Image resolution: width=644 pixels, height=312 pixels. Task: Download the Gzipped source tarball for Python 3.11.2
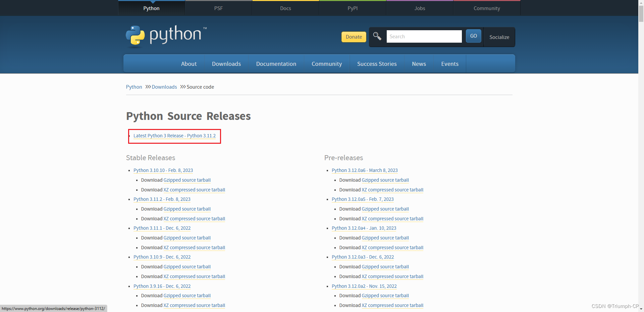point(187,209)
